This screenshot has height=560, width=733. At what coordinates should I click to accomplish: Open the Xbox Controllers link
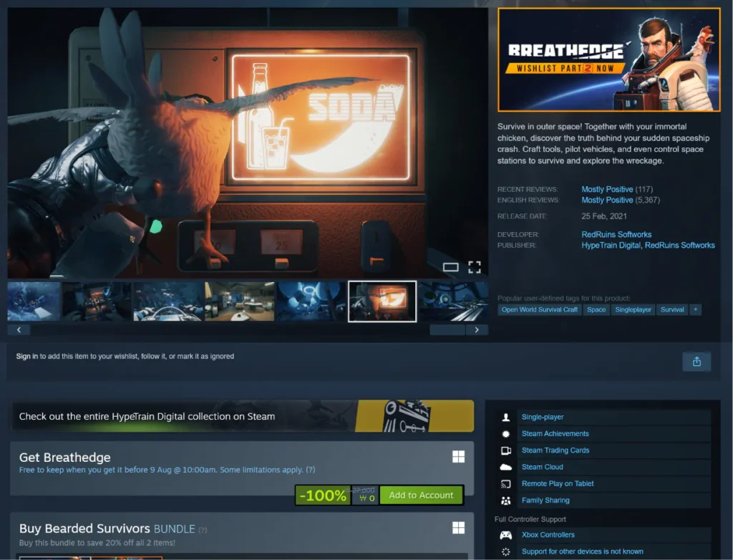point(548,535)
